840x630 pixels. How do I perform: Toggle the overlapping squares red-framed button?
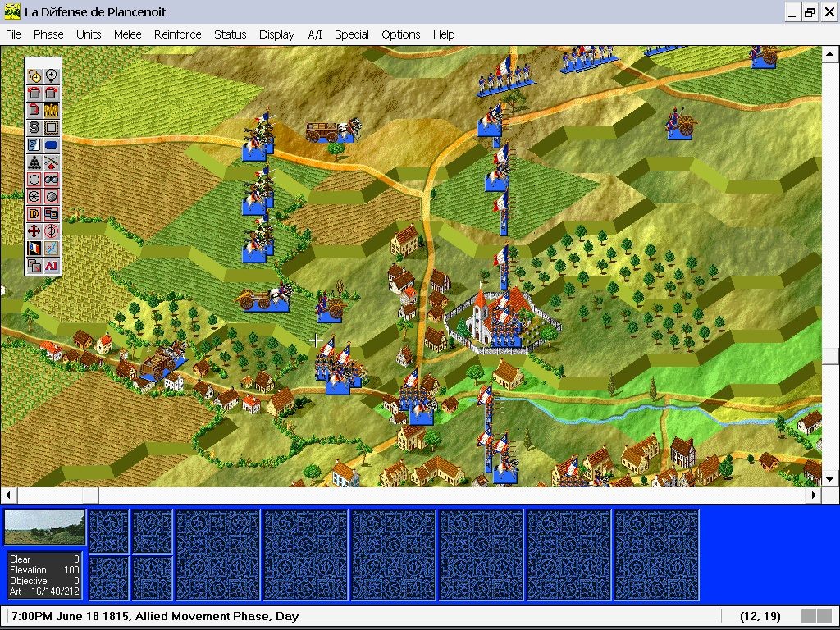pos(52,214)
